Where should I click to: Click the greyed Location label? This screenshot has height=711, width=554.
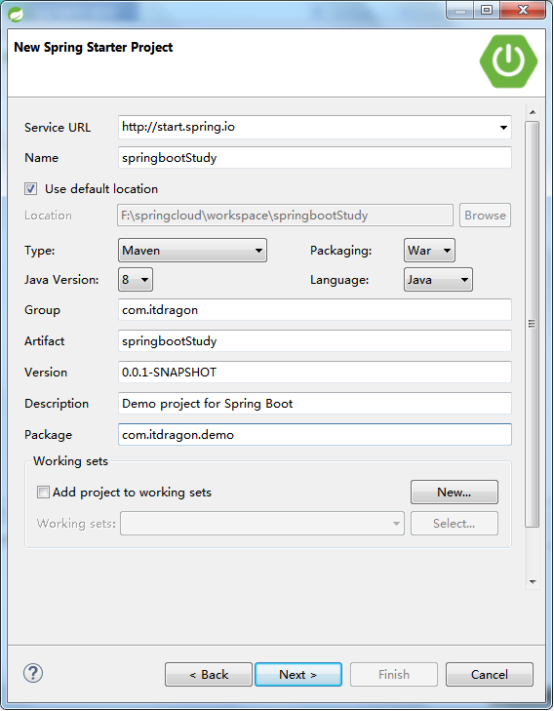point(48,215)
